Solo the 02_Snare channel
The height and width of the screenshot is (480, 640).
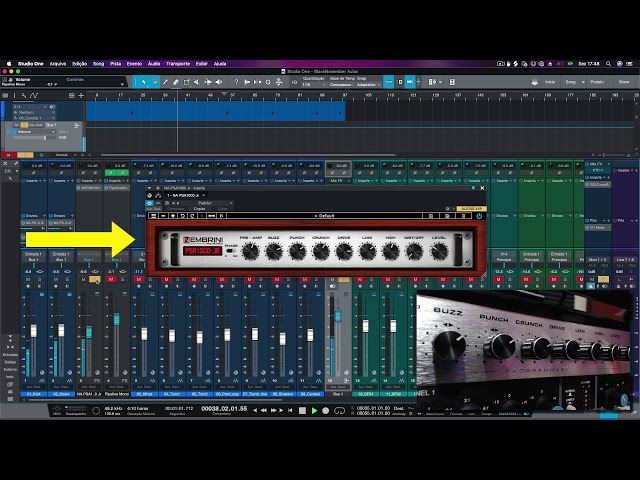67,279
